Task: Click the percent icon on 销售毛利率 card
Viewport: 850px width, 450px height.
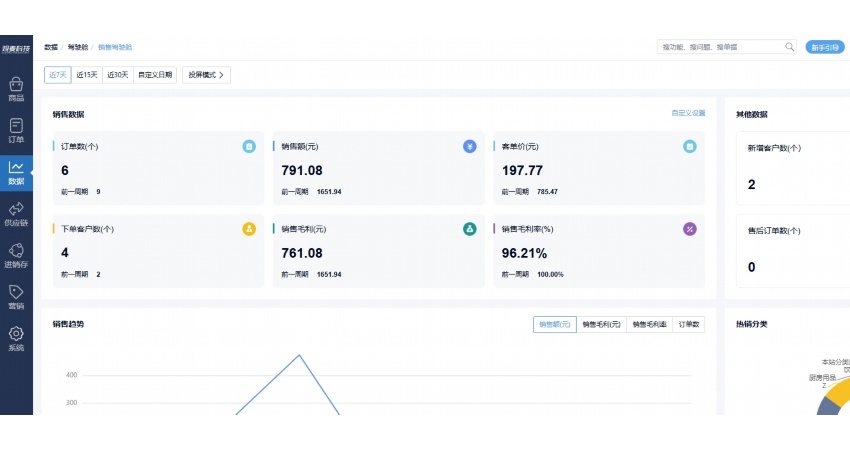Action: (x=689, y=229)
